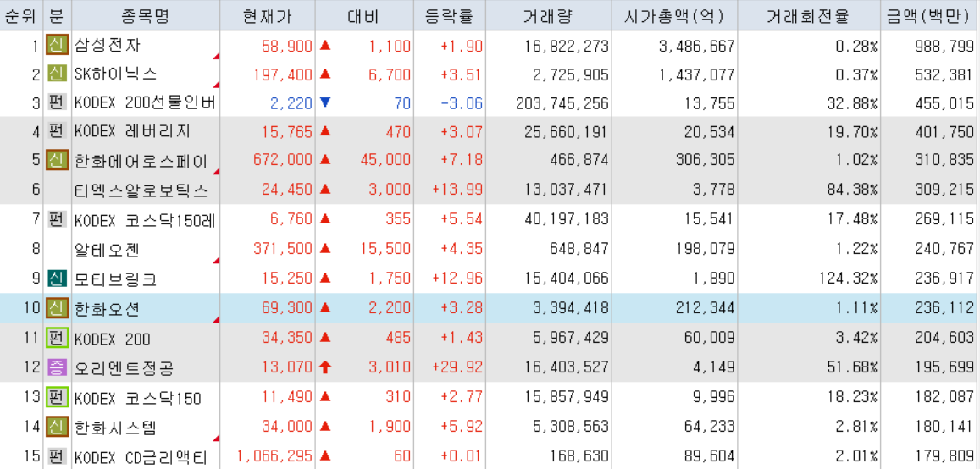
Task: Select the KODEX 200 stock name
Action: click(112, 339)
